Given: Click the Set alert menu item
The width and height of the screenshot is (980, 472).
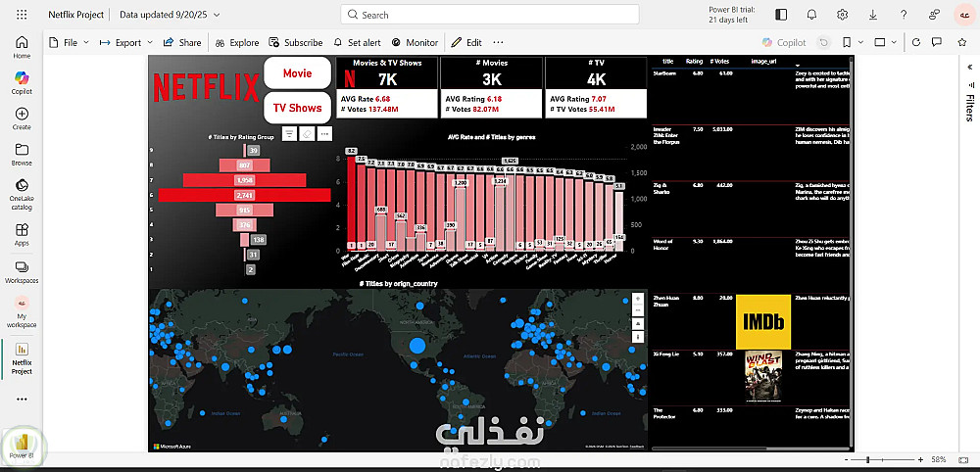Looking at the screenshot, I should click(357, 42).
